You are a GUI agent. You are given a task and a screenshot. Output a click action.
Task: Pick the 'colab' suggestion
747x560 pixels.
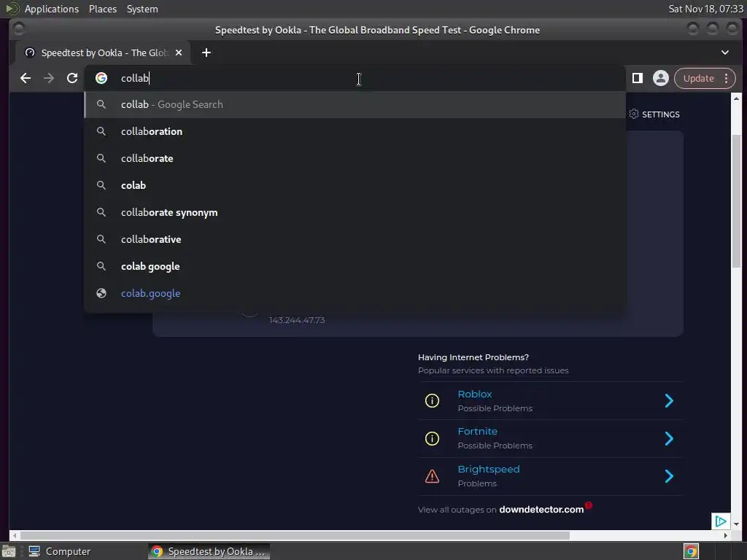tap(355, 185)
